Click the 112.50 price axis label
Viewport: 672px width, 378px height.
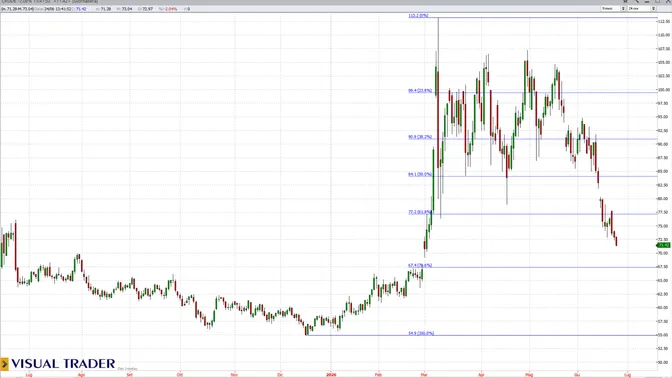664,21
